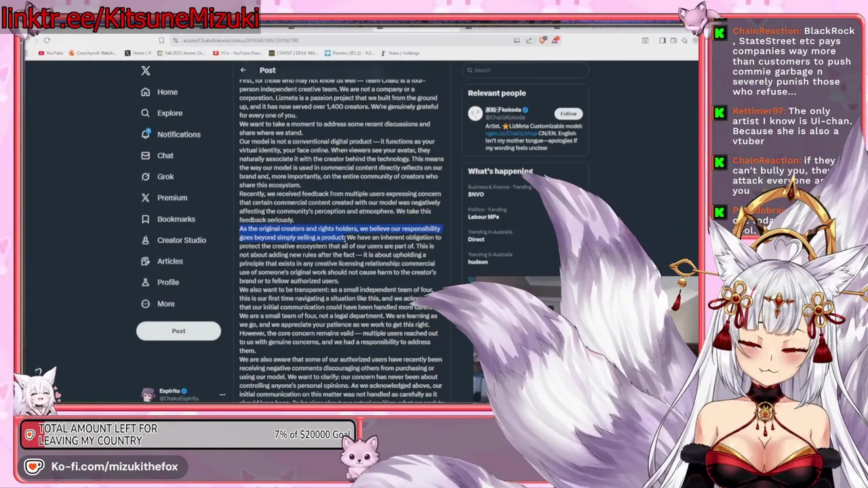Open Yt1s YouTube Downloader bookmark

tap(239, 53)
